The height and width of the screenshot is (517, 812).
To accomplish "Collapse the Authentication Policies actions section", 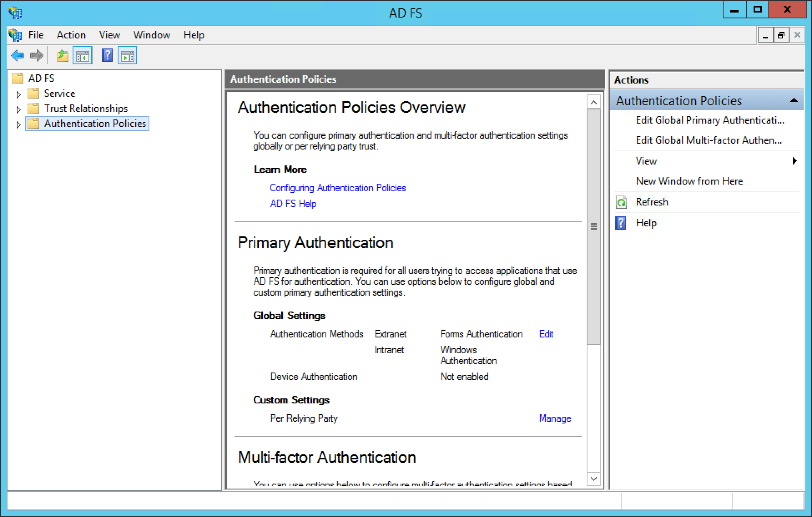I will click(794, 100).
